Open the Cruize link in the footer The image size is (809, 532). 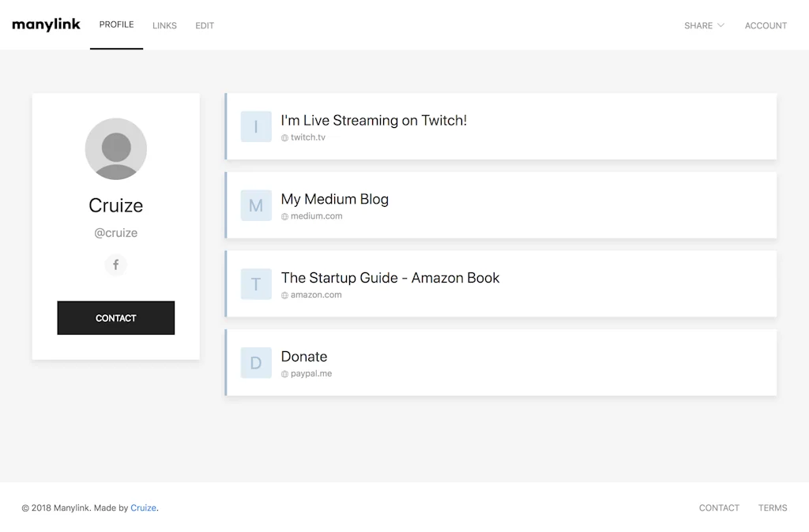pos(143,508)
